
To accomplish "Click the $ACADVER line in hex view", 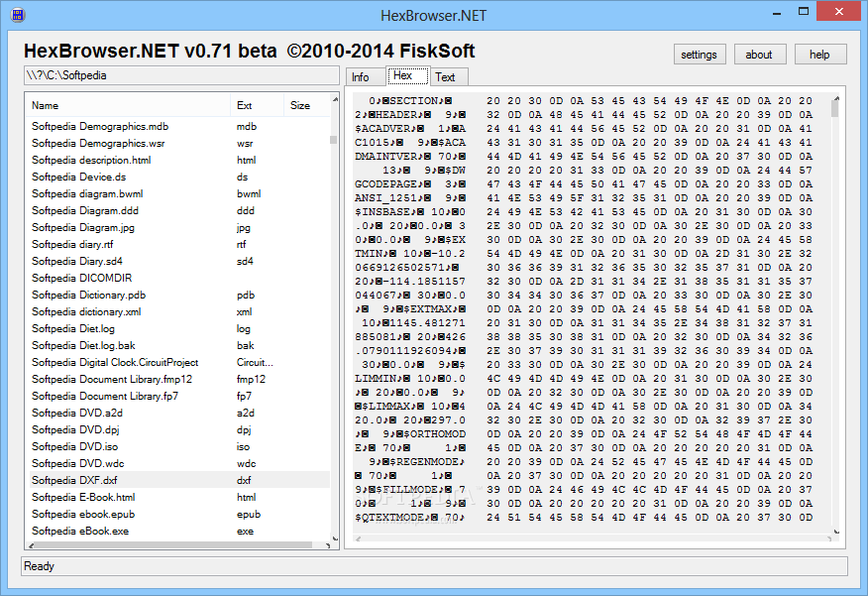I will (410, 129).
